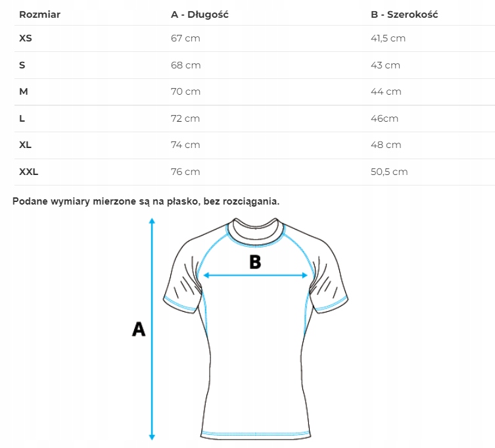Click the 76 cm length value
This screenshot has width=495, height=448.
tap(185, 172)
